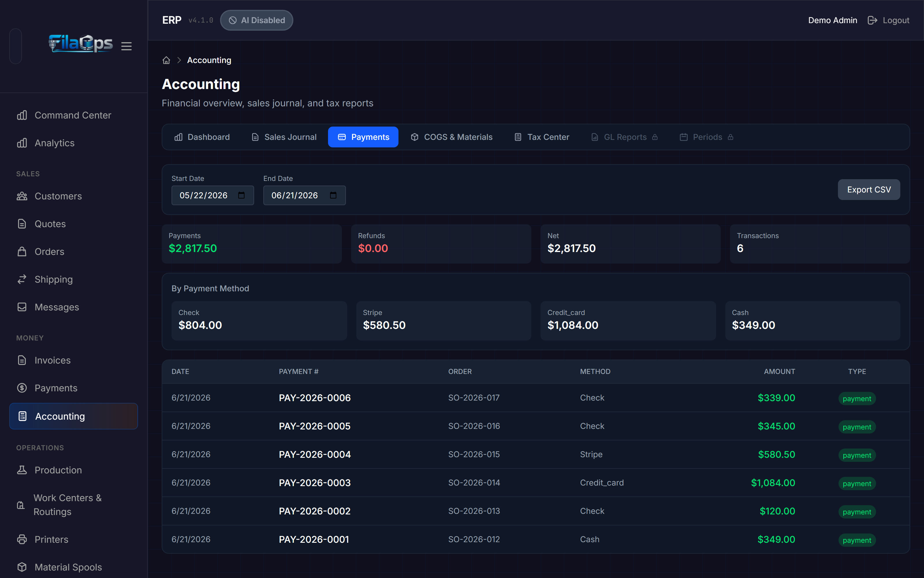Click the Logout exit icon
The image size is (924, 578).
872,20
